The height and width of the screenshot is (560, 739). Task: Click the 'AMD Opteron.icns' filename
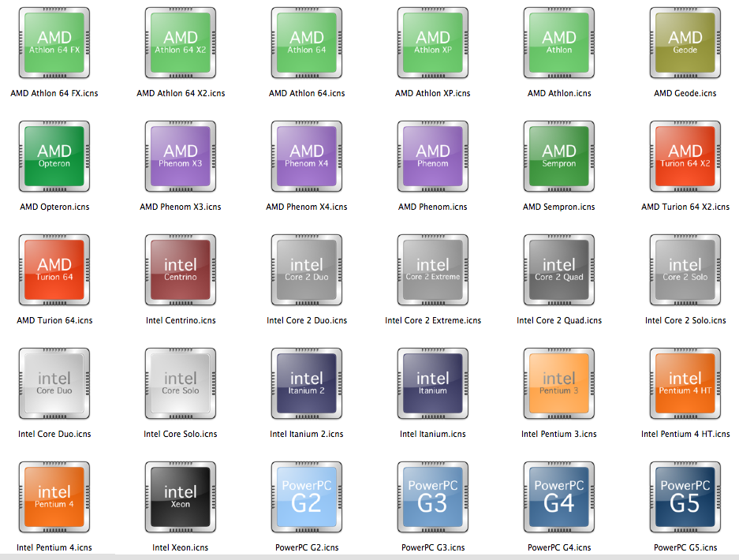pyautogui.click(x=54, y=207)
